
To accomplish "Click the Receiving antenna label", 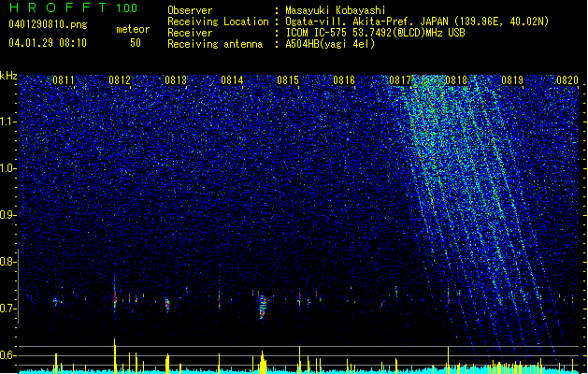I will pyautogui.click(x=215, y=44).
